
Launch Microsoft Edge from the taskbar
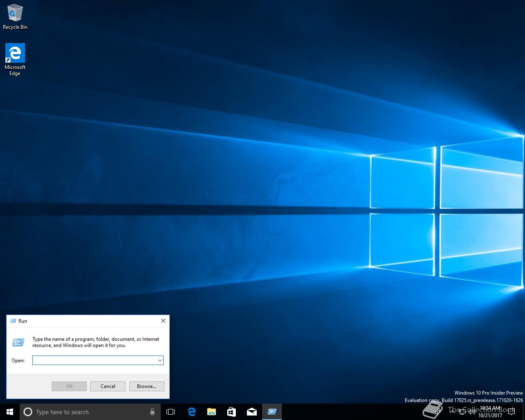[x=191, y=412]
